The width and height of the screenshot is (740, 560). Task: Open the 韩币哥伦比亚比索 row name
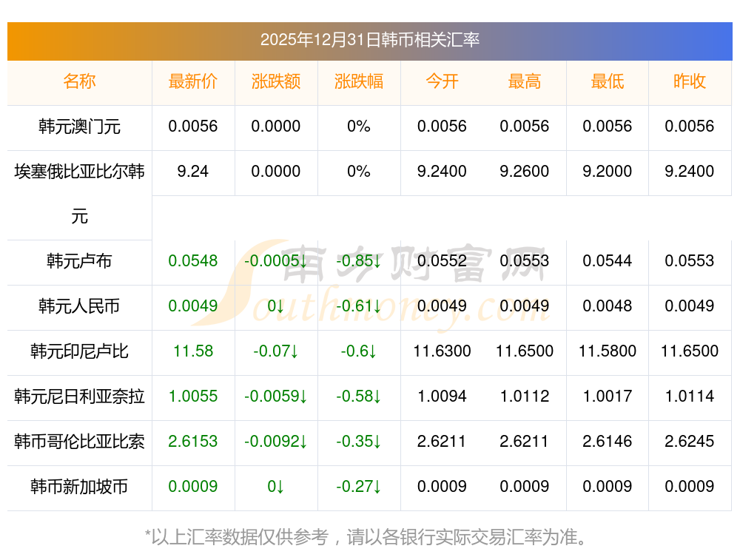(x=79, y=442)
